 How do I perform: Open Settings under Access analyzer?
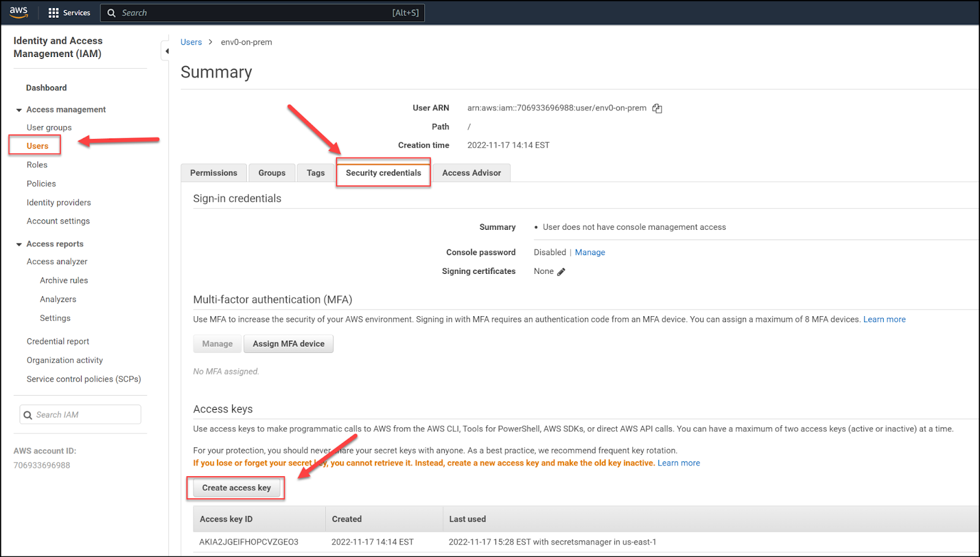[x=55, y=318]
